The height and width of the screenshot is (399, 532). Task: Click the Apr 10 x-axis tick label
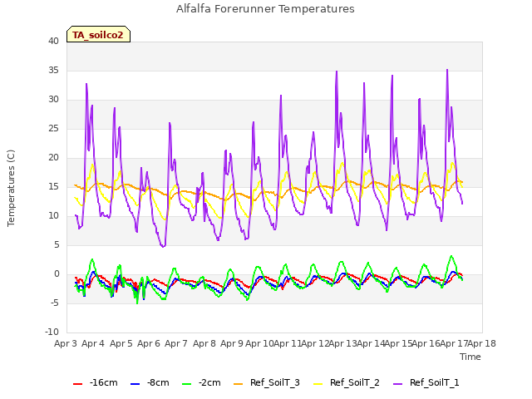coord(259,343)
